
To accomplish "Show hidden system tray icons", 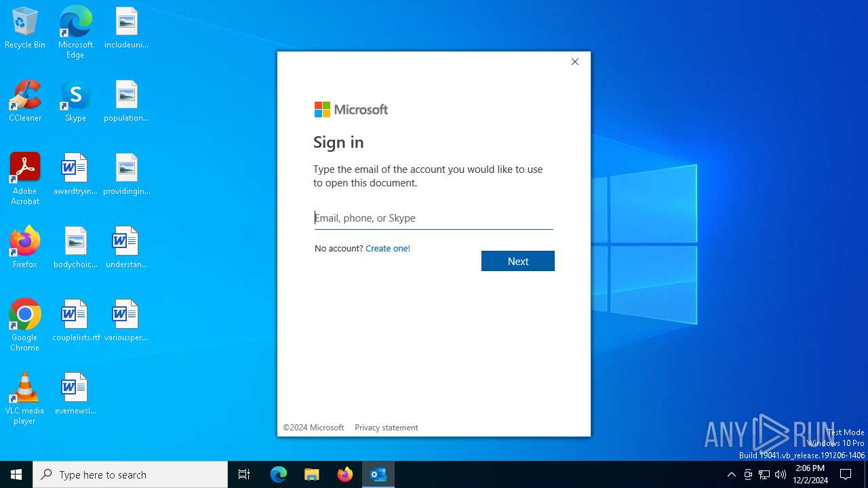I will 732,474.
